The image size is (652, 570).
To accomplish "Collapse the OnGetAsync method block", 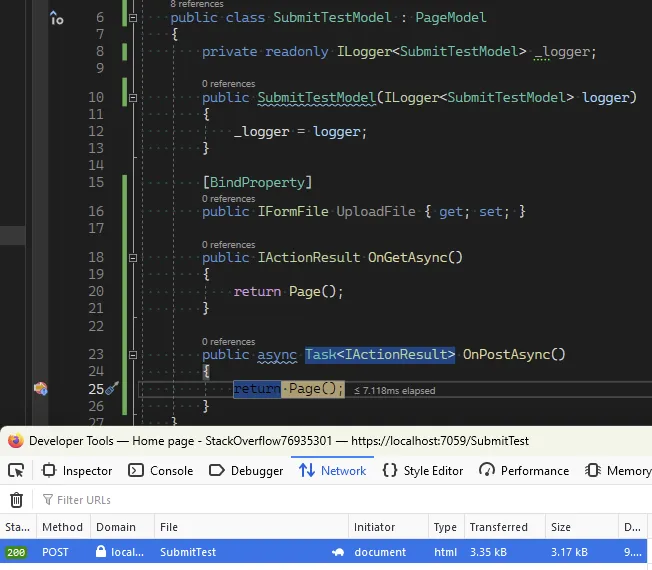I will 133,258.
